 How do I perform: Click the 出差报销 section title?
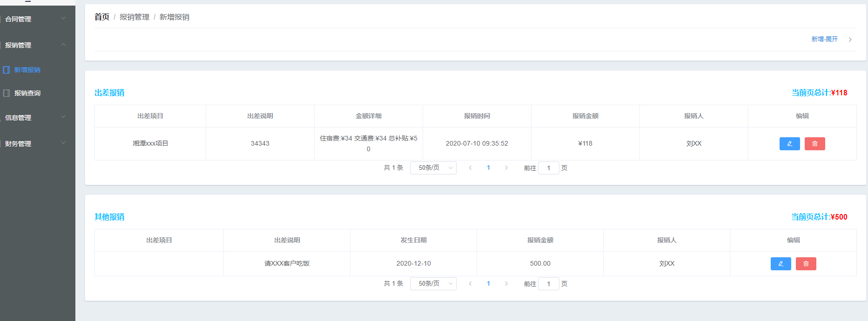click(x=109, y=93)
